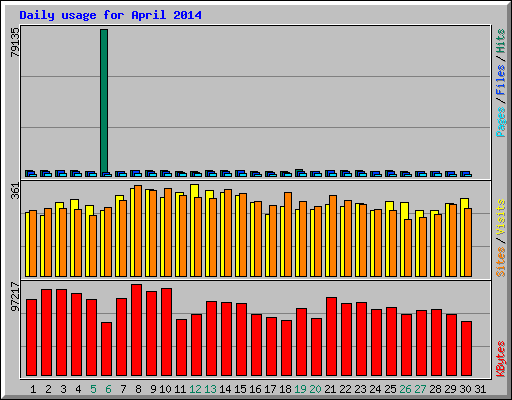Click green weekend day label 6
The height and width of the screenshot is (400, 512).
click(108, 389)
